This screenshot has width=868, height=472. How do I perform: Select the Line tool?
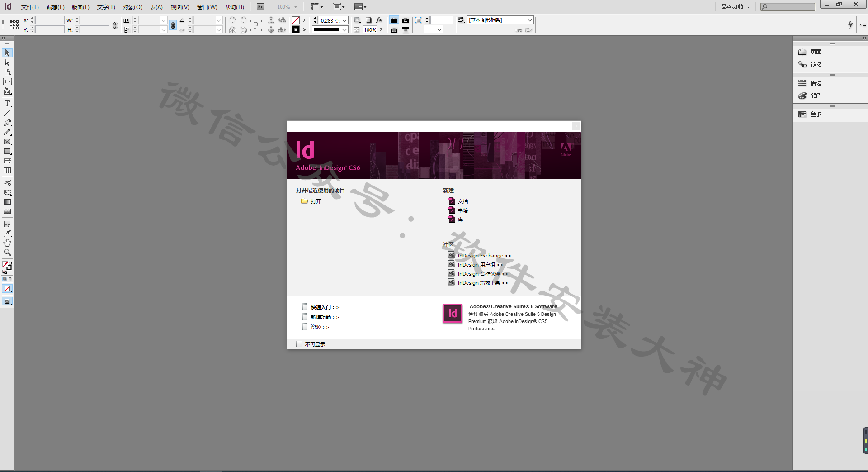7,113
